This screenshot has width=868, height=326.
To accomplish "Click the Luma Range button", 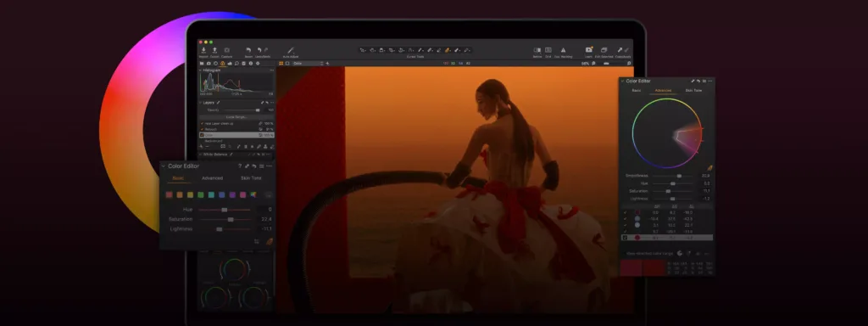I will (x=236, y=117).
